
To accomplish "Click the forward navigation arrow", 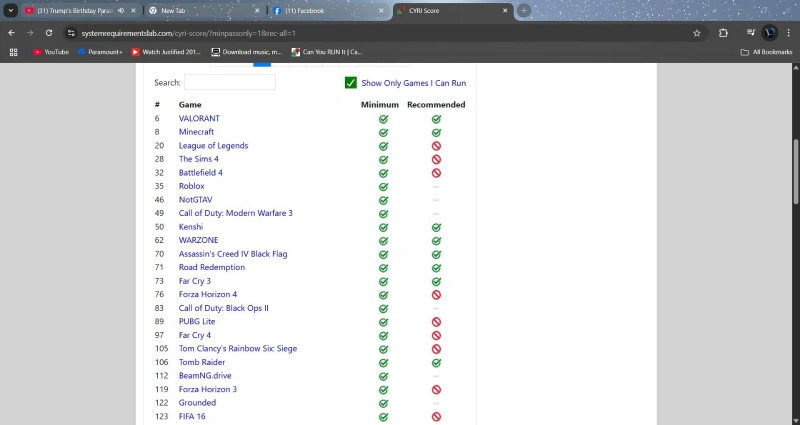I will click(30, 33).
